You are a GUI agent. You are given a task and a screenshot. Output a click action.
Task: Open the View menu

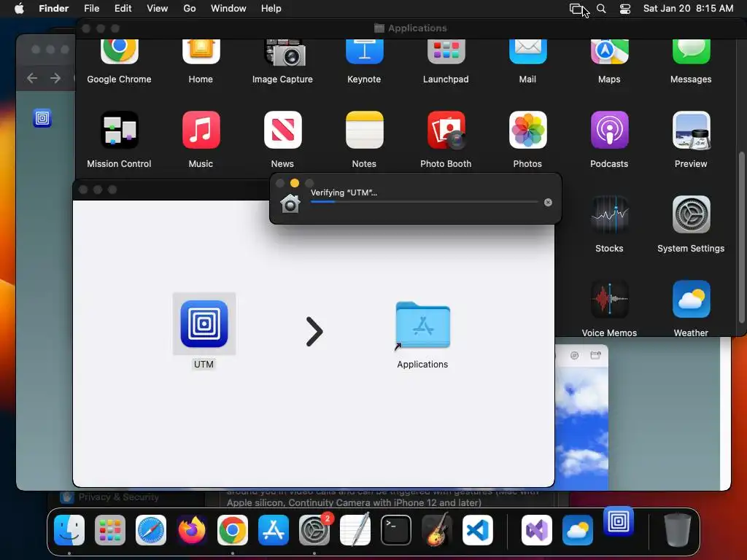(x=158, y=9)
